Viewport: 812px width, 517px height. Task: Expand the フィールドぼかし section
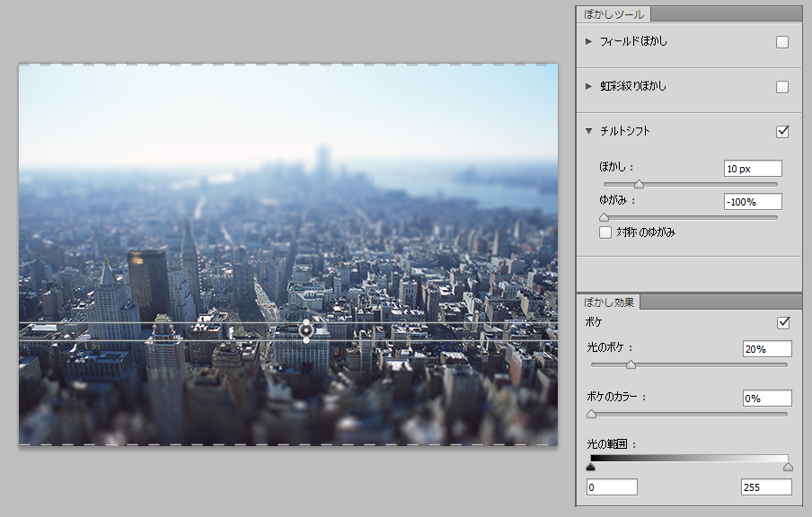(588, 41)
